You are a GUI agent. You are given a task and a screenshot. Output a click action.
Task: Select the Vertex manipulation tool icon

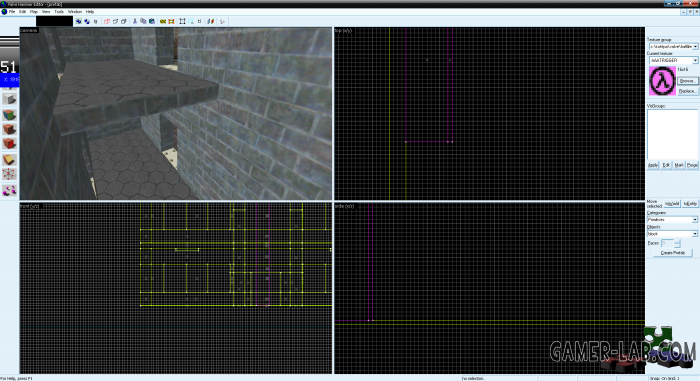pyautogui.click(x=9, y=174)
